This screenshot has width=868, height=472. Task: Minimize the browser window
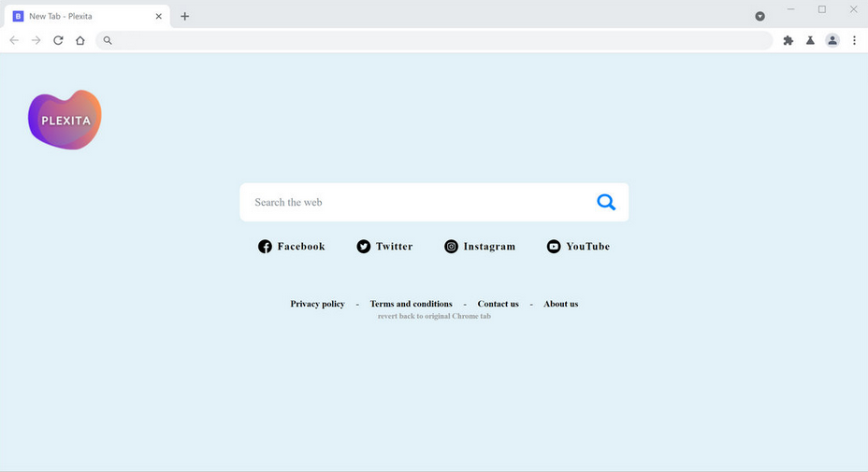point(791,9)
